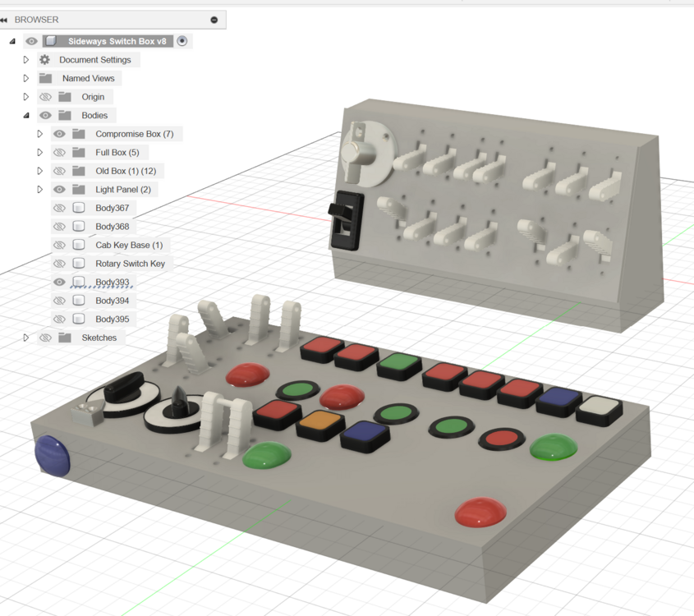
Task: Click the Compromise Box folder icon
Action: pos(79,134)
